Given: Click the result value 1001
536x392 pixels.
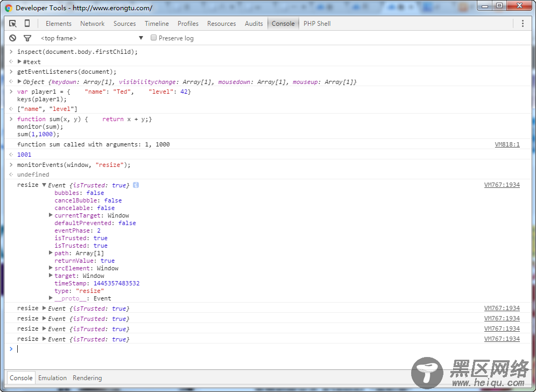Looking at the screenshot, I should tap(24, 155).
